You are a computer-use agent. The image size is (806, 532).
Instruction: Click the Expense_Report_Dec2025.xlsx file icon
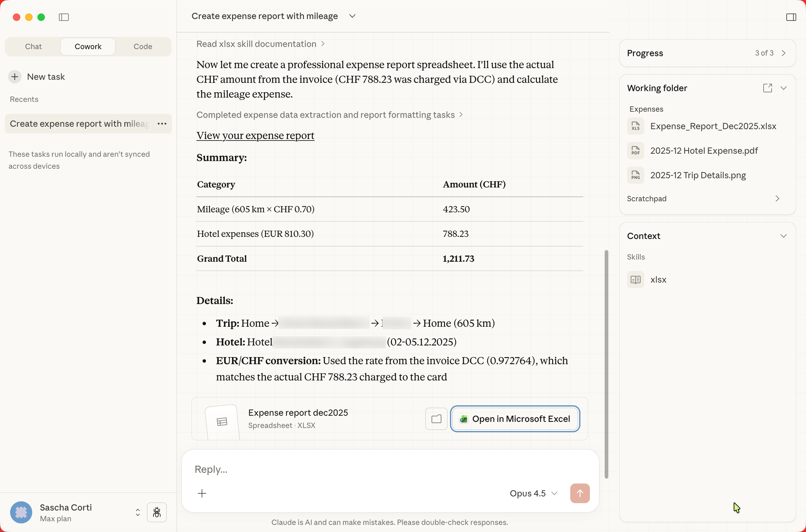point(635,126)
